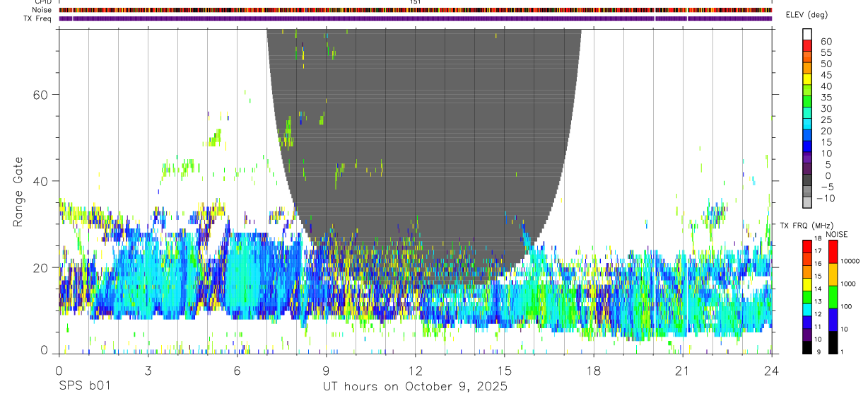
Task: Click the '10000' label on NOISE scale
Action: click(849, 261)
